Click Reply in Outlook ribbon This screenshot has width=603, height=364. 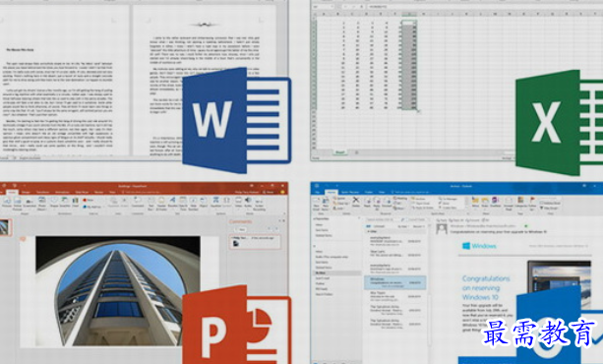click(367, 203)
